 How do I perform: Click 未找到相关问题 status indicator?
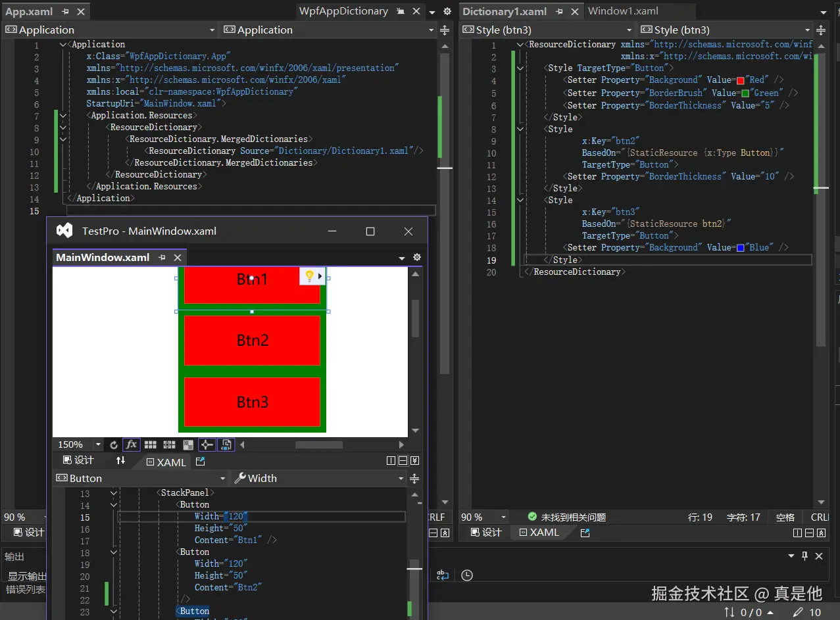(566, 517)
